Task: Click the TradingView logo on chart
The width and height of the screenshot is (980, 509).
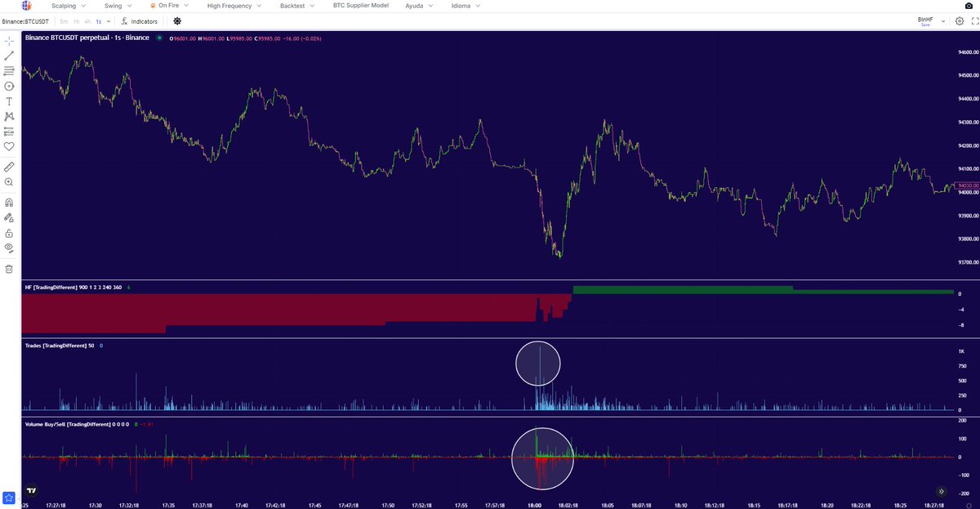Action: [x=31, y=490]
